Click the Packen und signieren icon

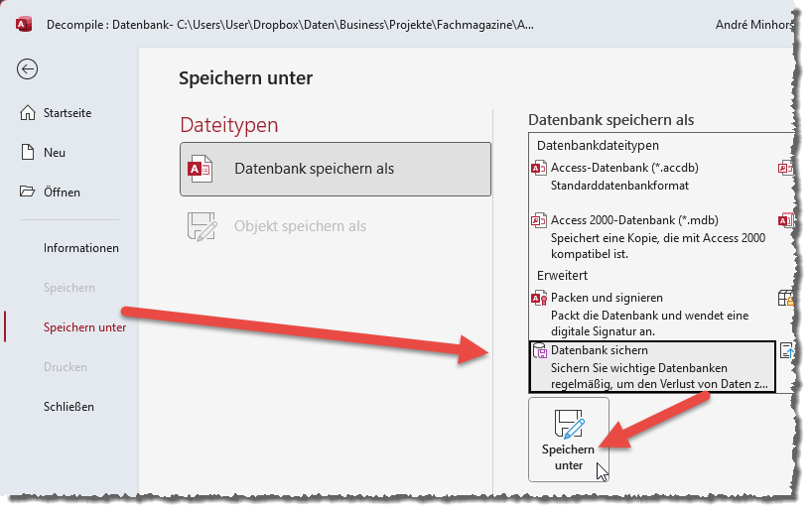(539, 298)
